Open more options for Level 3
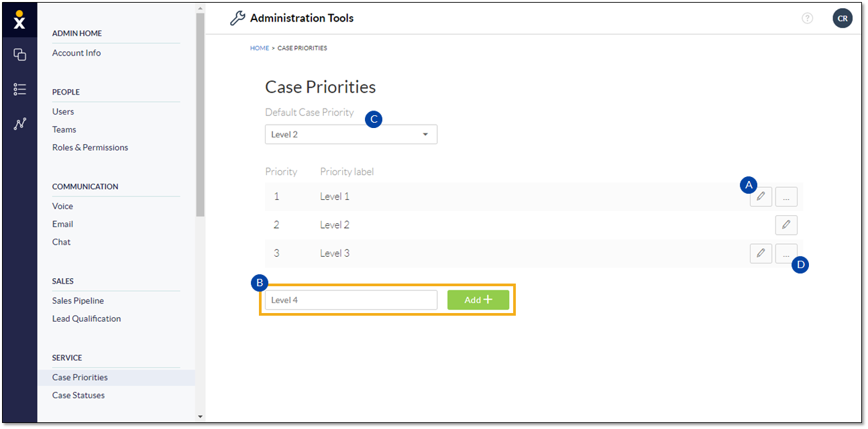The image size is (868, 429). pyautogui.click(x=786, y=253)
